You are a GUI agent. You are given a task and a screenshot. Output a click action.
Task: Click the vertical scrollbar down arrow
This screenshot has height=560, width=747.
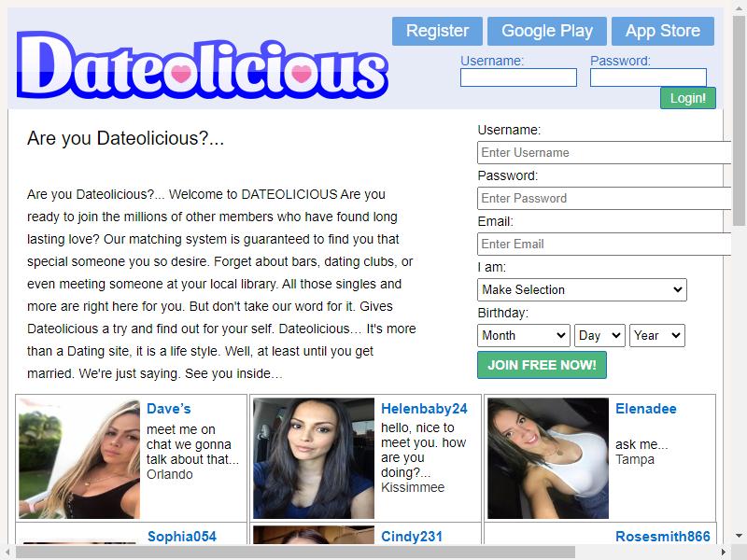(x=739, y=536)
